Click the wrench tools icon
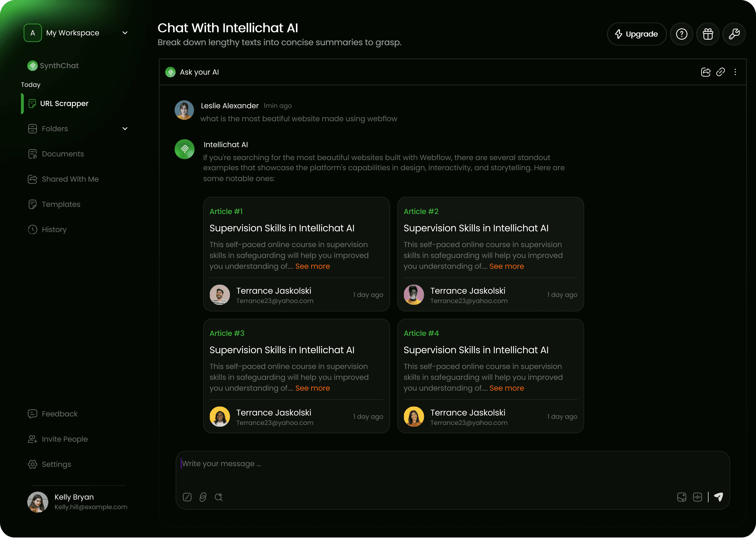 [x=734, y=34]
